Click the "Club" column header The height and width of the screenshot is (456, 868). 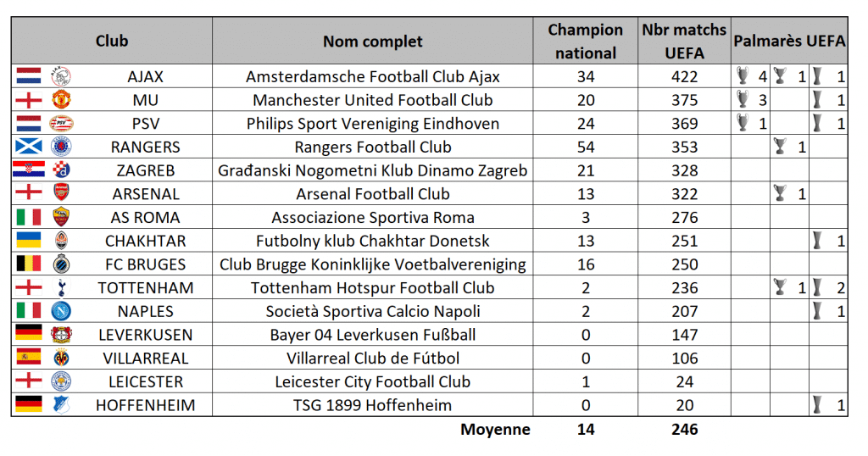click(x=112, y=41)
